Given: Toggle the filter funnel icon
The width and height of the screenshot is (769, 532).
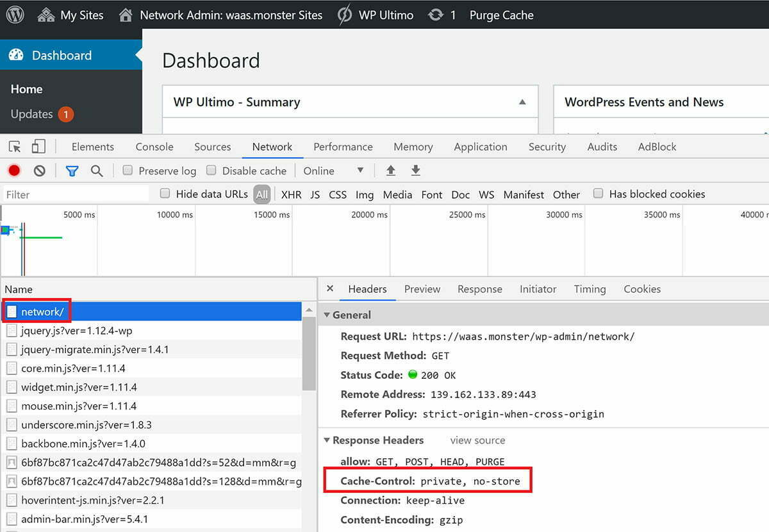Looking at the screenshot, I should coord(72,170).
